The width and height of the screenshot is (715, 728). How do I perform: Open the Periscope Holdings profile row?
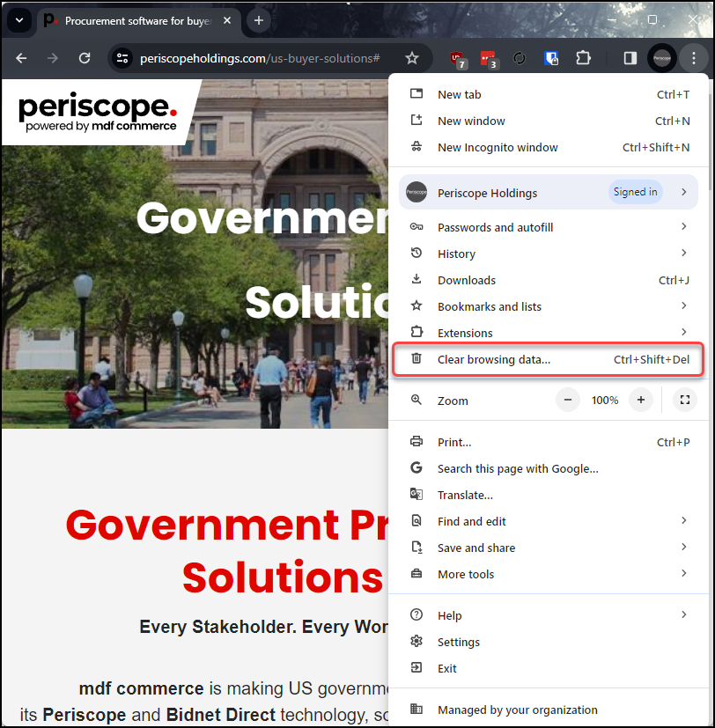coord(549,192)
